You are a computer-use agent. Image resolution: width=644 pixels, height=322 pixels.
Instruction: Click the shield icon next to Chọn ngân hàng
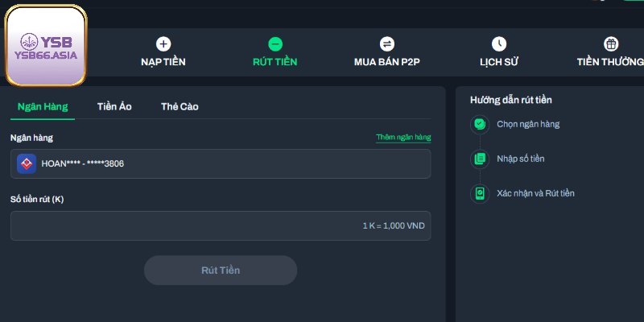pos(480,124)
